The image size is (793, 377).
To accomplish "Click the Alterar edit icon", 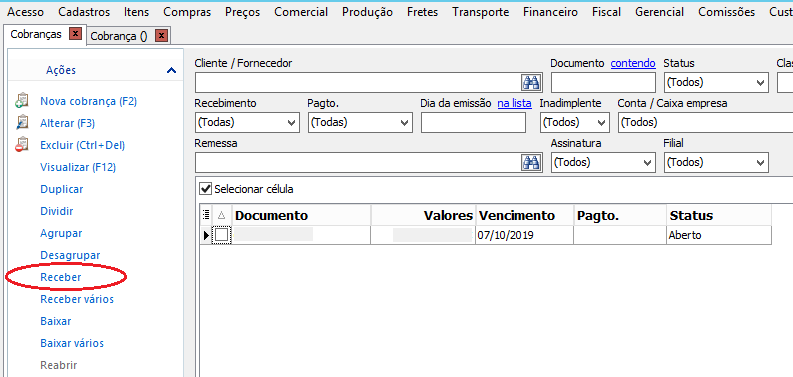I will tap(22, 123).
